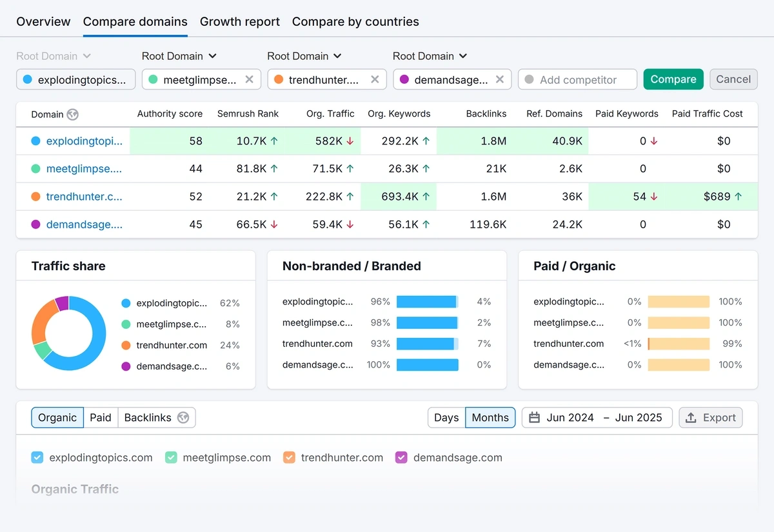Open the Compare domains tab

pos(135,21)
